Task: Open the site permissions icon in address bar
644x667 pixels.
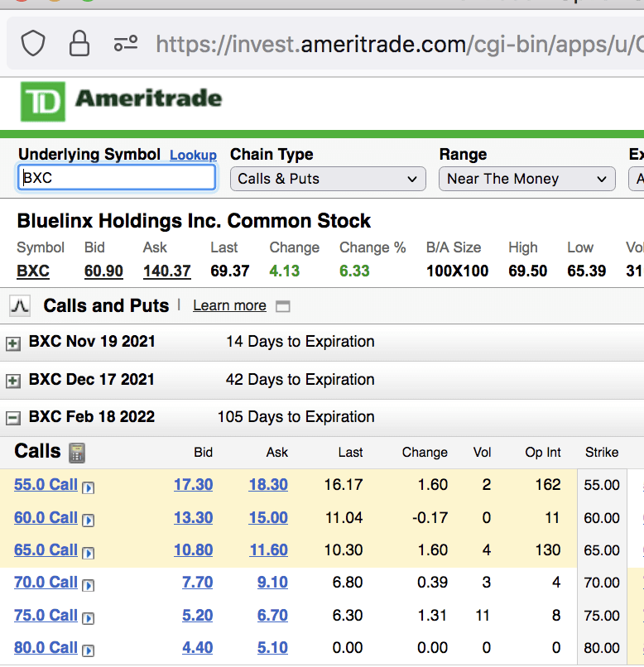Action: pos(126,42)
